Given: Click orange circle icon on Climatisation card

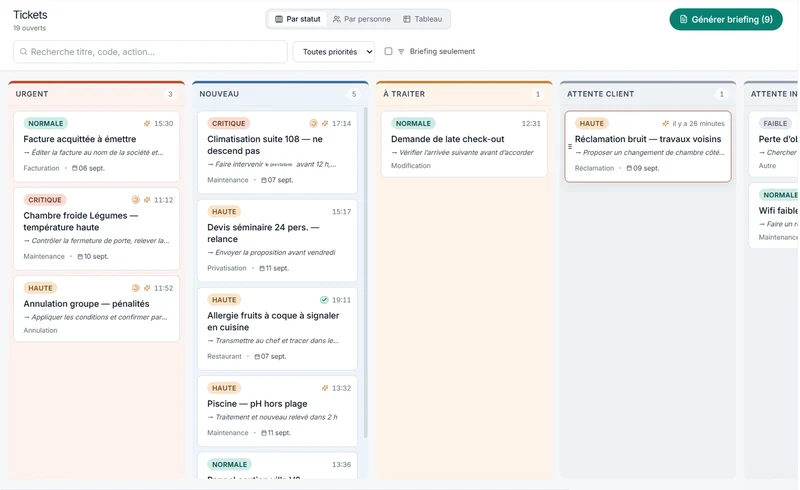Looking at the screenshot, I should click(314, 123).
